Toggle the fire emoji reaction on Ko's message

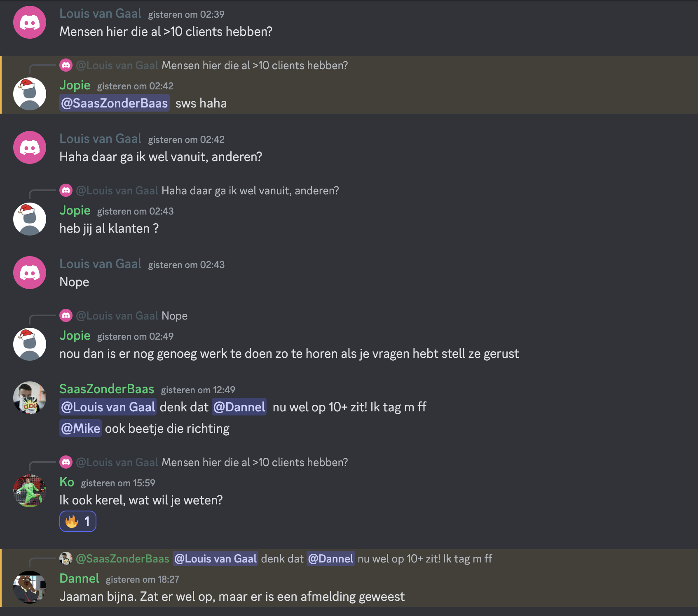78,521
